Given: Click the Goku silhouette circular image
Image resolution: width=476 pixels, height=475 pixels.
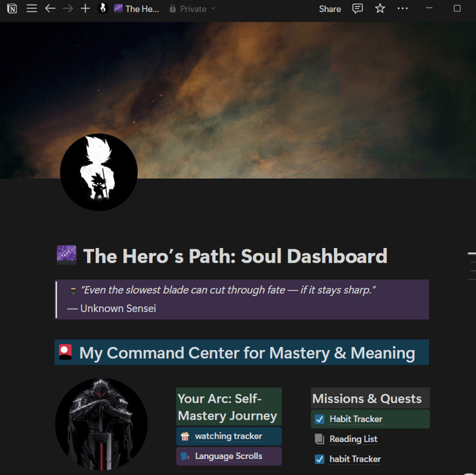Looking at the screenshot, I should coord(99,172).
